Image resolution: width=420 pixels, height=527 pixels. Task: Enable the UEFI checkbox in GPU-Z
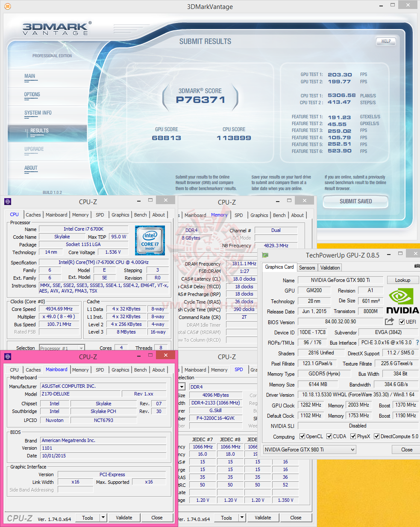coord(402,322)
